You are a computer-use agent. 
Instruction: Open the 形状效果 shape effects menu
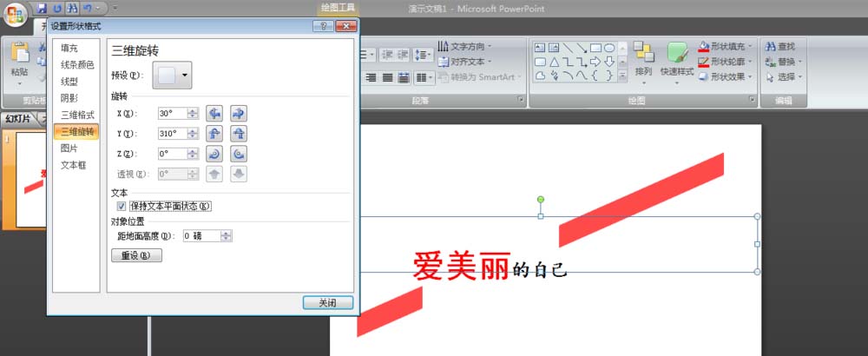726,77
